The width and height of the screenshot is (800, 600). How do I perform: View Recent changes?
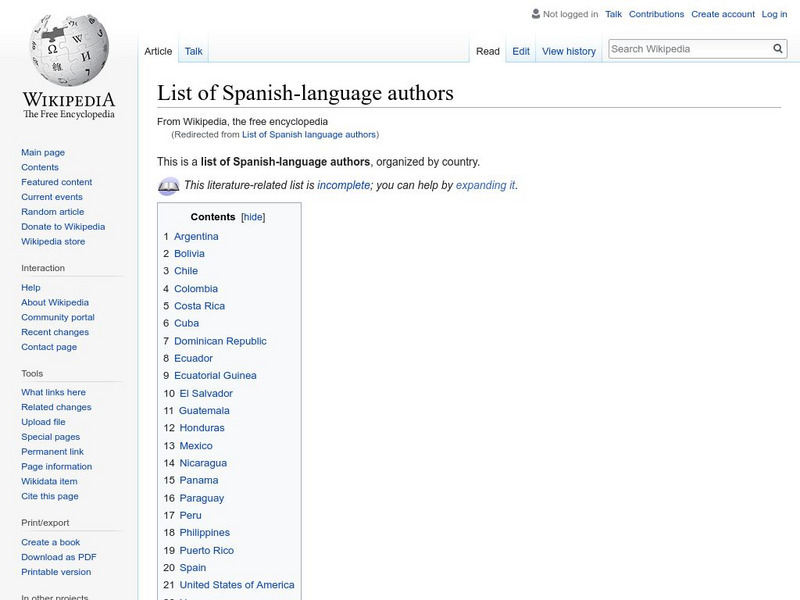coord(55,332)
